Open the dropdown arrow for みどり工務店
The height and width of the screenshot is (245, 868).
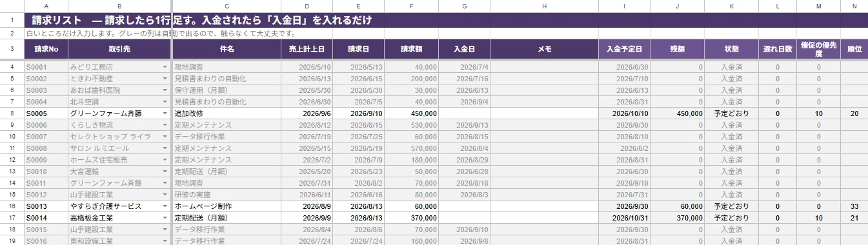[x=165, y=66]
